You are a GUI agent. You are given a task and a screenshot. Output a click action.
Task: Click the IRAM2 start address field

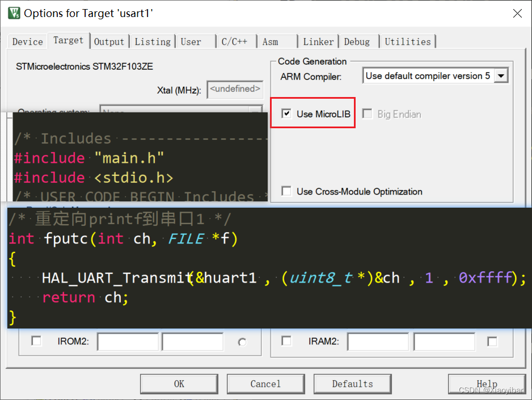[x=378, y=342]
